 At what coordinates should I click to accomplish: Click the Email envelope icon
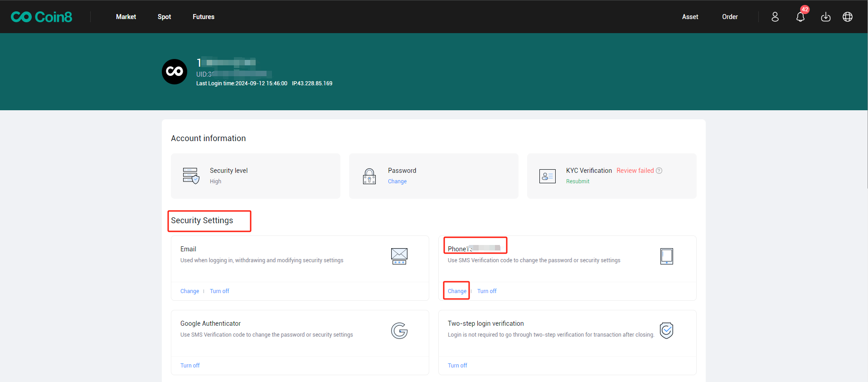399,256
